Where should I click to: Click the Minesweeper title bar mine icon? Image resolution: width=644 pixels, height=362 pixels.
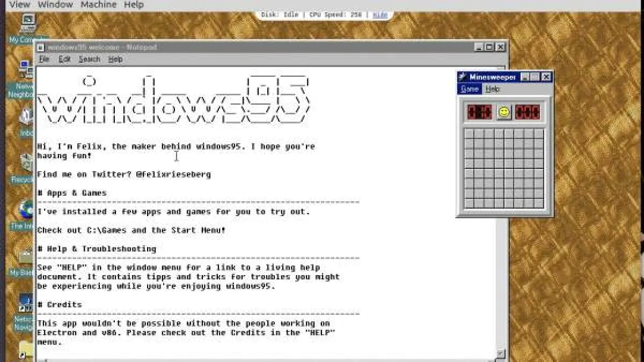(x=463, y=77)
